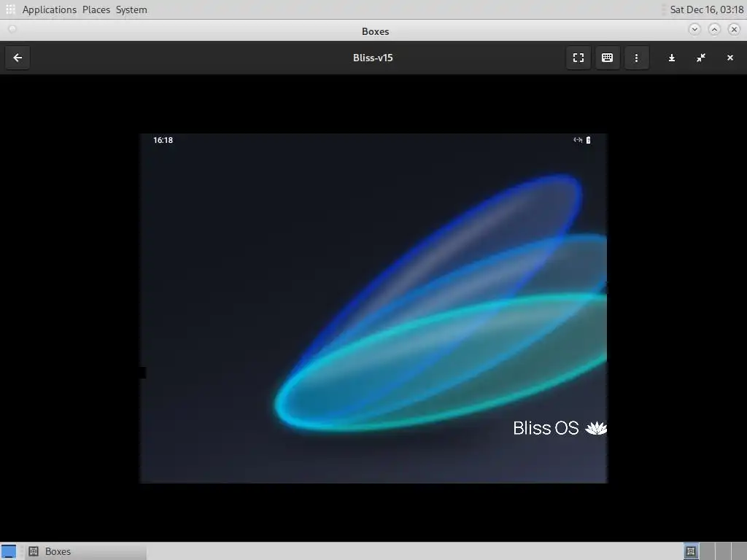Open the Applications menu
747x560 pixels.
(x=49, y=9)
